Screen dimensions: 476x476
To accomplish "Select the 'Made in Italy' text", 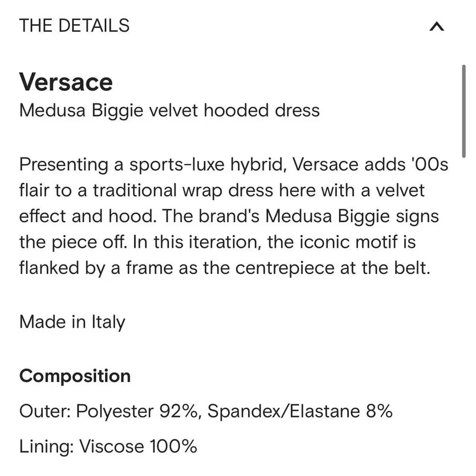I will (x=71, y=322).
